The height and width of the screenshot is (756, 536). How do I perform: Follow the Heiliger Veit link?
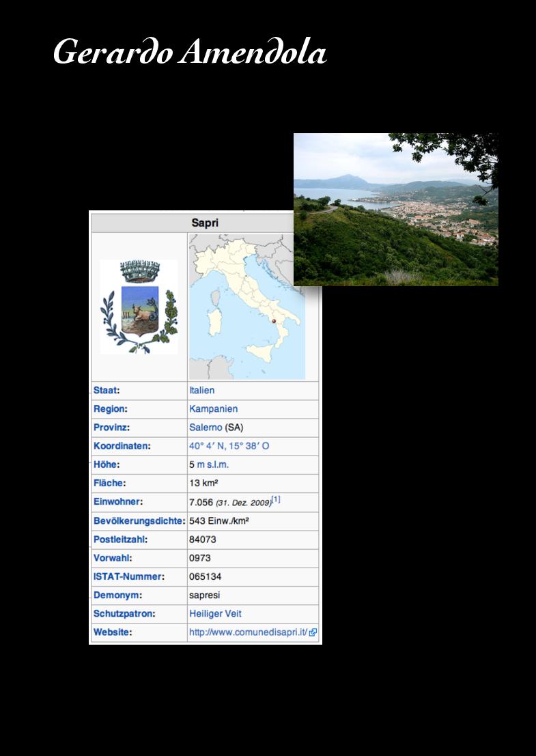click(215, 614)
